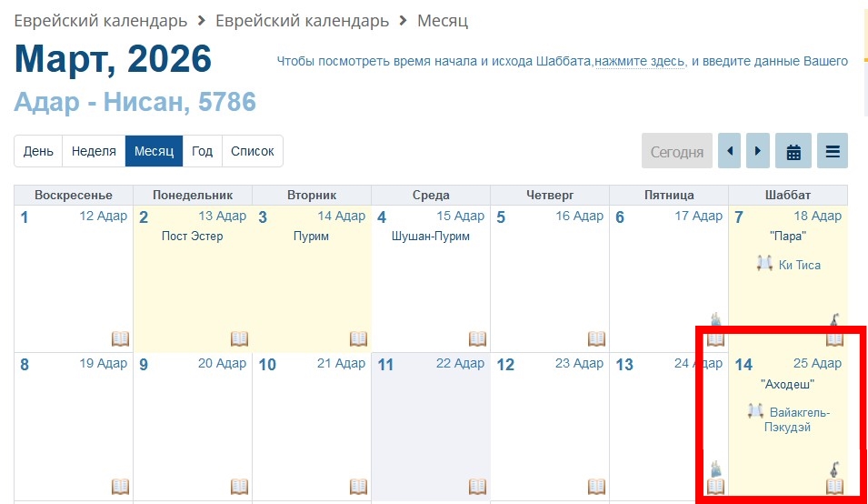Viewport: 868px width, 504px height.
Task: Select the Год view tab
Action: [203, 152]
